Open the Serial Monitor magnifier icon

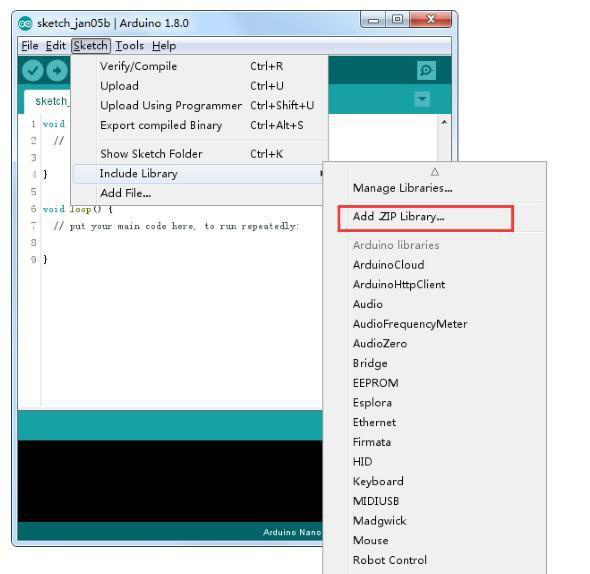click(x=426, y=70)
